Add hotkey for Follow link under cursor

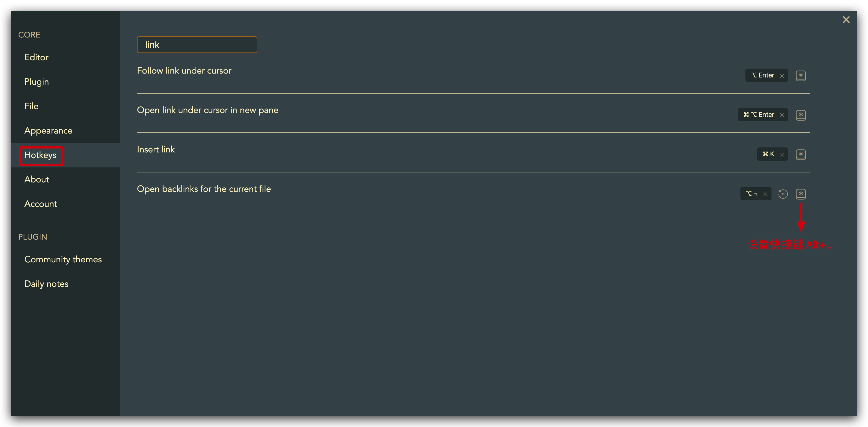click(x=801, y=76)
